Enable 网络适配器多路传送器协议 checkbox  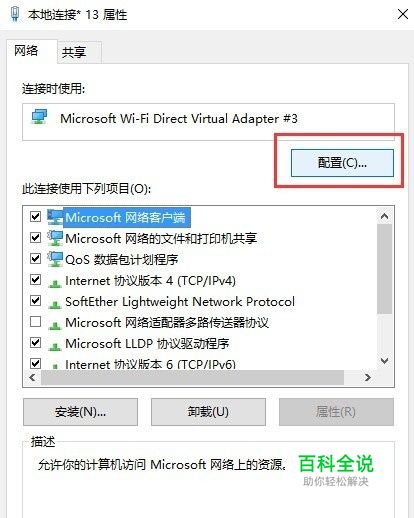(x=35, y=322)
